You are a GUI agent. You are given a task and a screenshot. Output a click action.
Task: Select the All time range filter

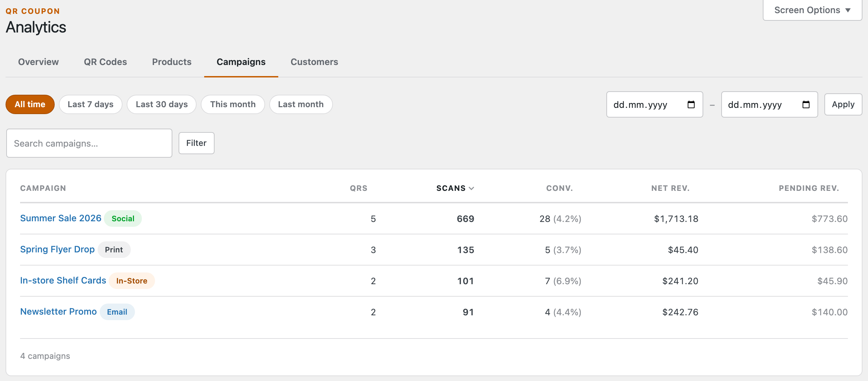(x=30, y=104)
